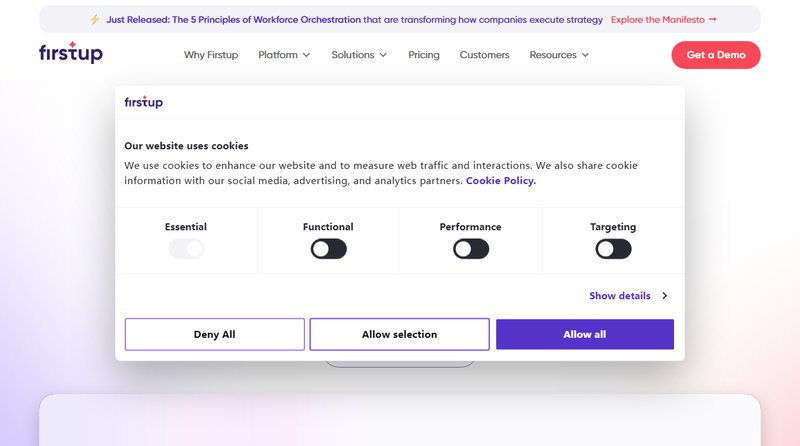This screenshot has width=800, height=446.
Task: Enable the Performance cookies switch
Action: [470, 249]
